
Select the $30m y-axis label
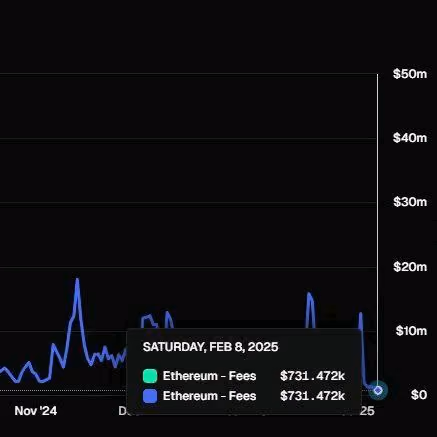pyautogui.click(x=410, y=202)
